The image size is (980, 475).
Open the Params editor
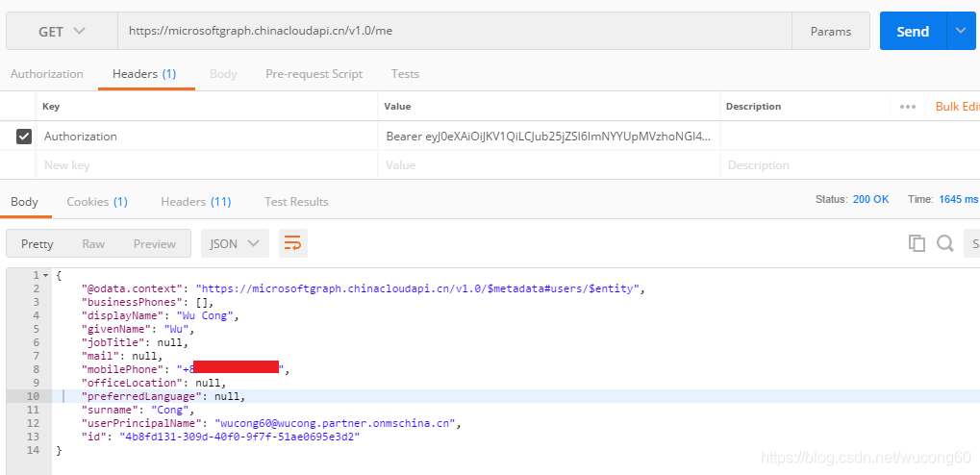pos(831,31)
